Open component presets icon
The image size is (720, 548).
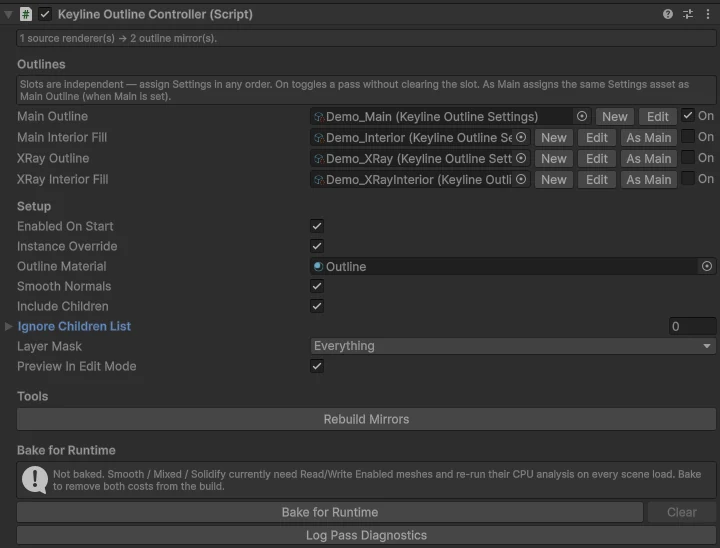(688, 14)
